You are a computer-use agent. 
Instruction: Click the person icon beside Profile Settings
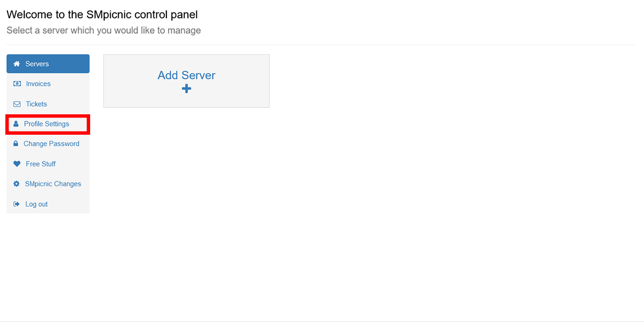coord(16,124)
